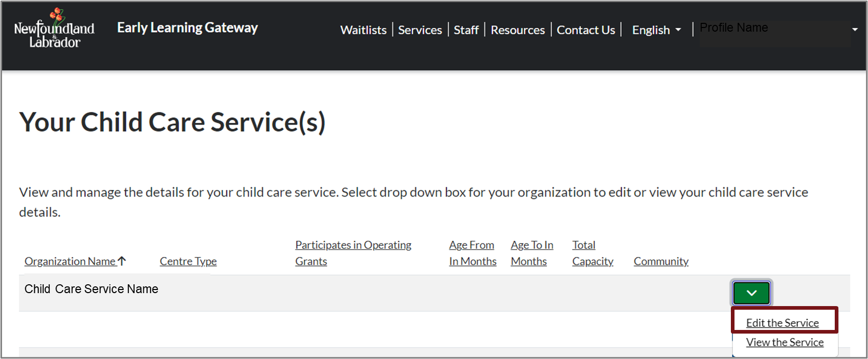Open the Waitlists menu item
Screen dimensions: 868x359
(363, 30)
